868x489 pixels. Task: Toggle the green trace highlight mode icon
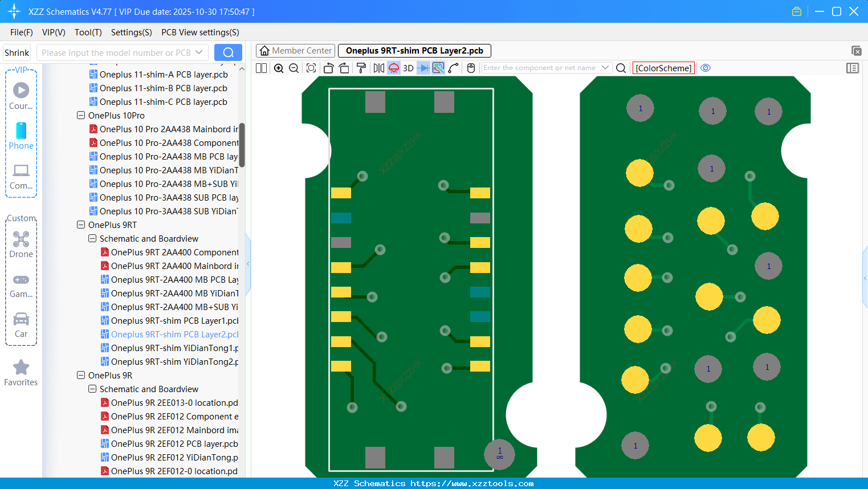pos(439,68)
